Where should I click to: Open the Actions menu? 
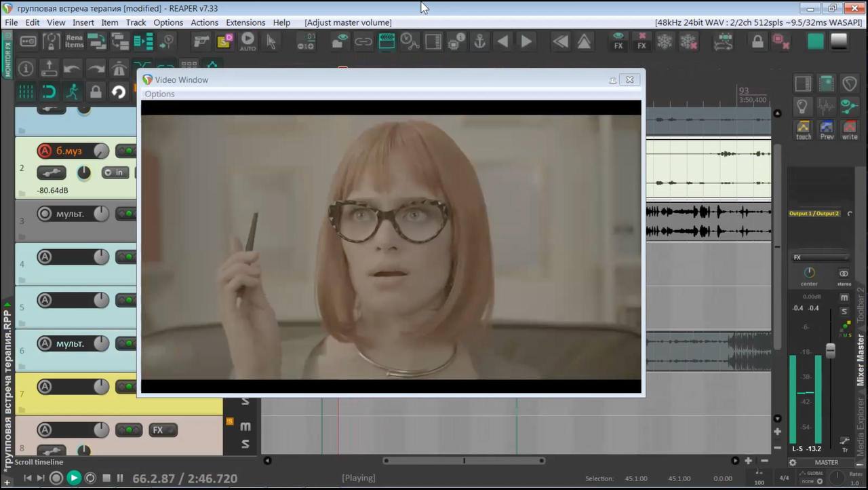(204, 22)
